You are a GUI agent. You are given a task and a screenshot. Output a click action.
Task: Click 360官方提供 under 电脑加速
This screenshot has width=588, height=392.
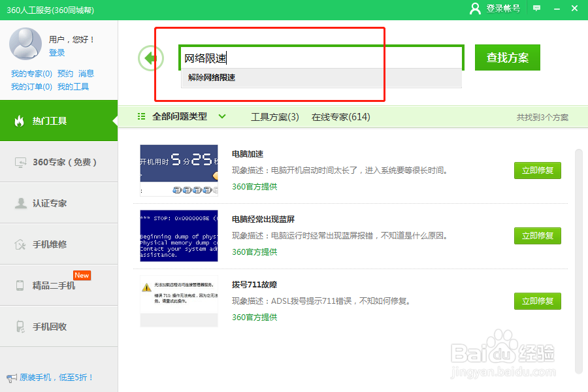(x=255, y=186)
